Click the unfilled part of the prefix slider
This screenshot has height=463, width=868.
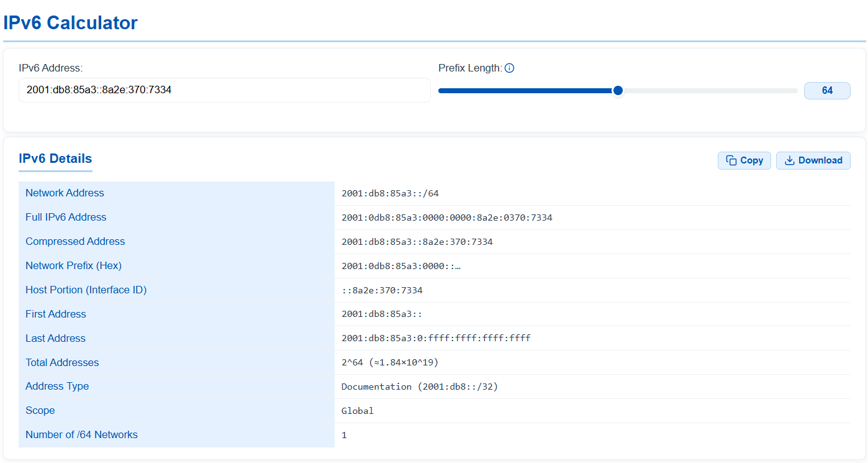[x=710, y=91]
